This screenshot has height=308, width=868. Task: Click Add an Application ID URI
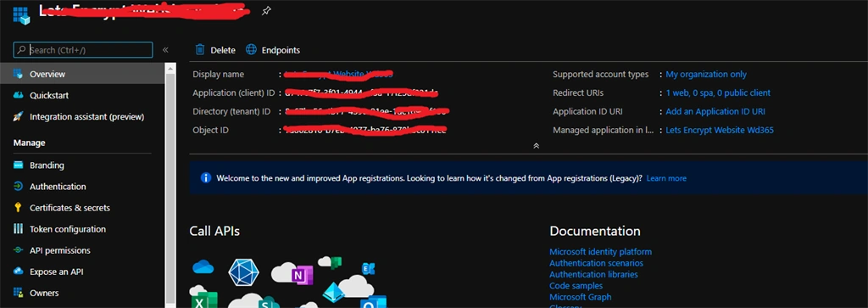(x=715, y=111)
